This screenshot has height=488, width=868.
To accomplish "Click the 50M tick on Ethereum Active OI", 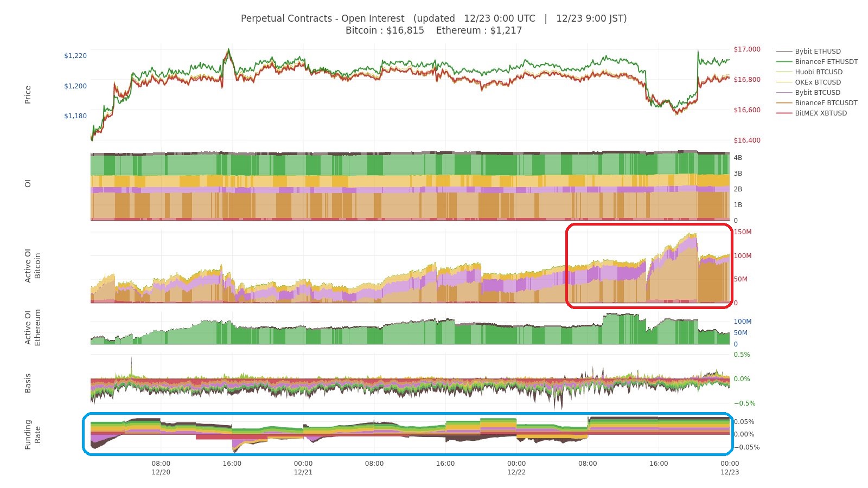I will coord(741,333).
